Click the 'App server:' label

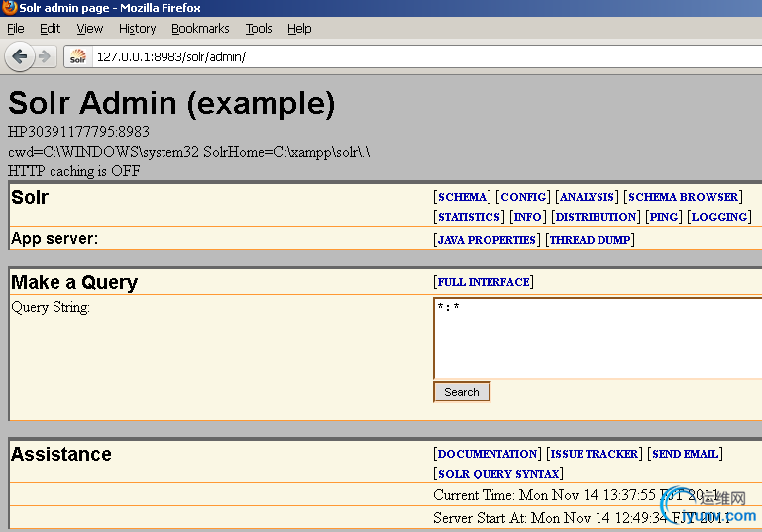click(54, 239)
